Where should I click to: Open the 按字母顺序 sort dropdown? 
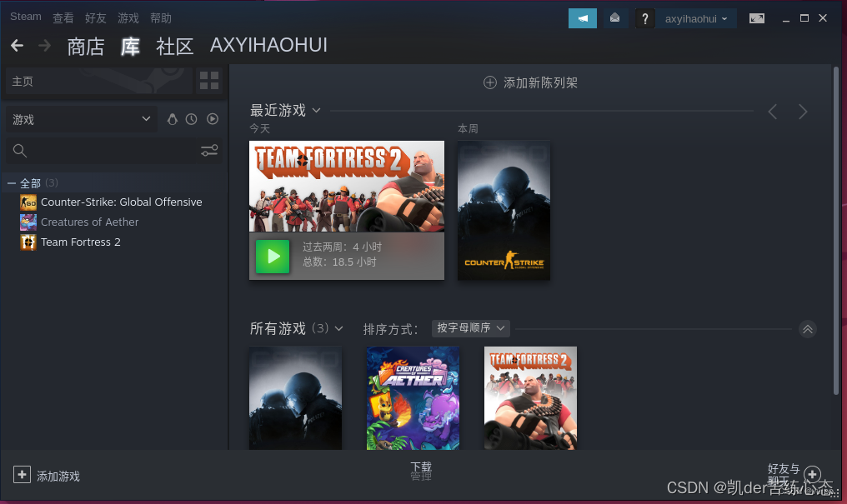[470, 328]
